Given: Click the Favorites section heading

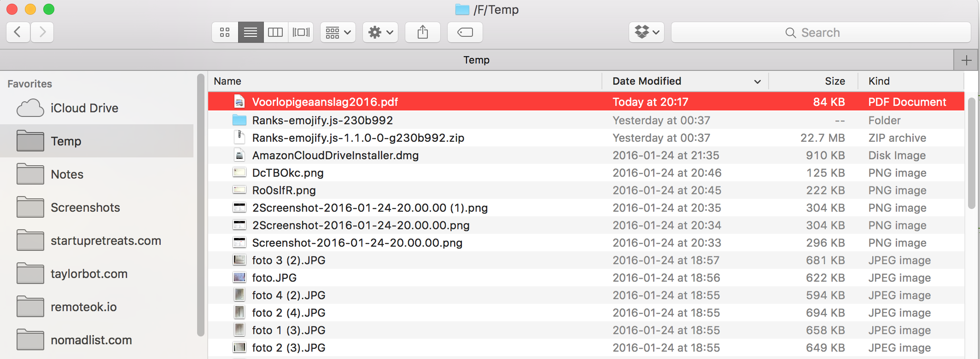Looking at the screenshot, I should coord(30,84).
